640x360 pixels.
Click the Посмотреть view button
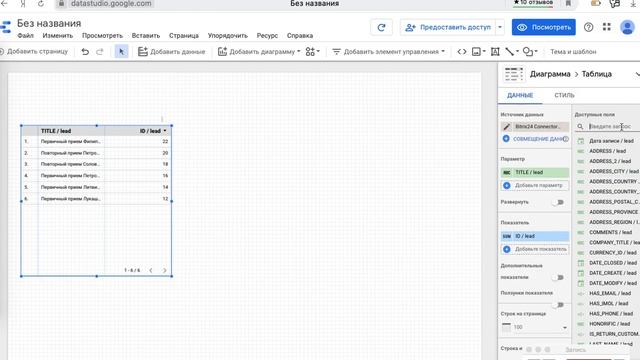click(544, 27)
